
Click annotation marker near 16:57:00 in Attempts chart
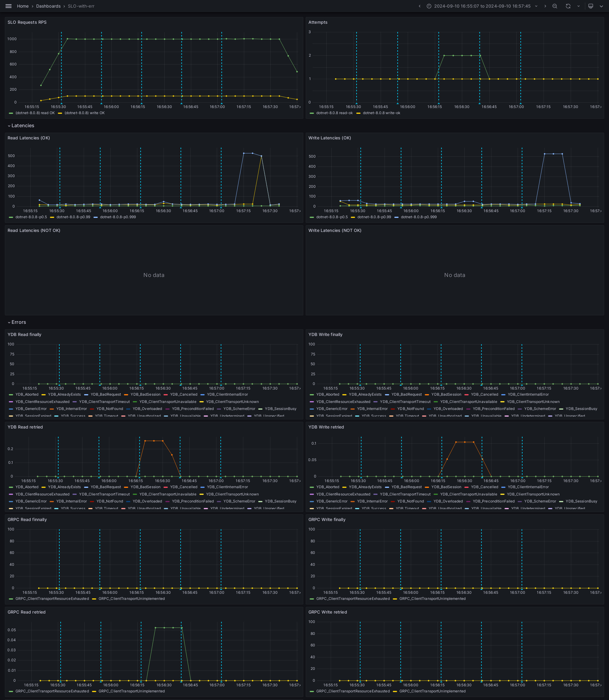pos(520,103)
